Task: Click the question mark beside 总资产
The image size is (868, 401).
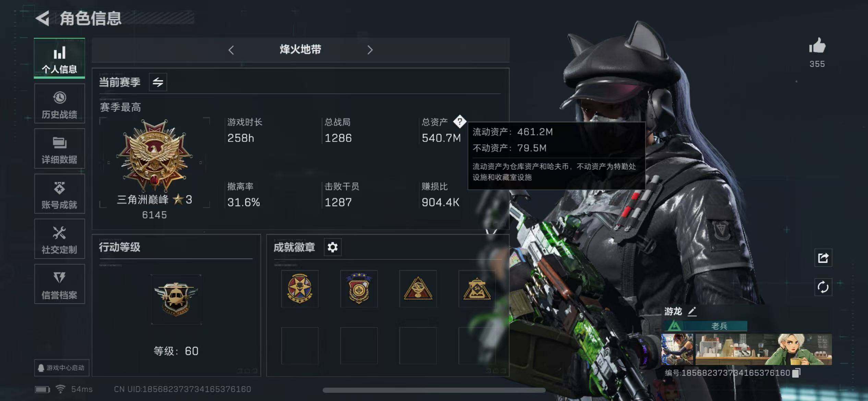Action: pos(459,121)
